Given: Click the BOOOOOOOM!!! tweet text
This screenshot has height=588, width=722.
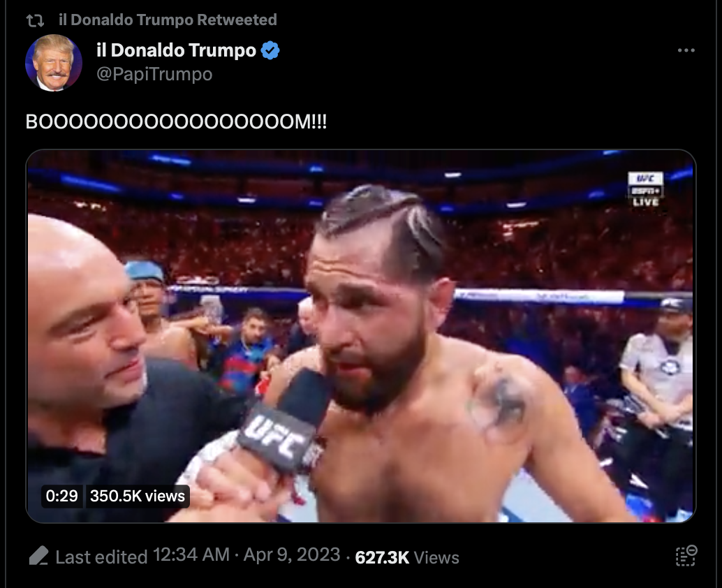Looking at the screenshot, I should (176, 122).
